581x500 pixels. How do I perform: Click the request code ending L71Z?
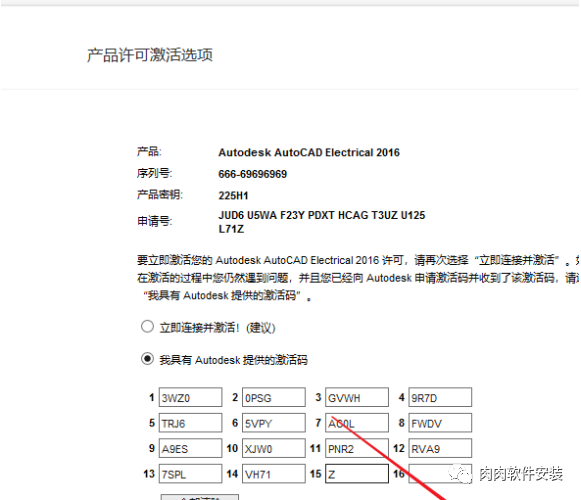(x=231, y=229)
